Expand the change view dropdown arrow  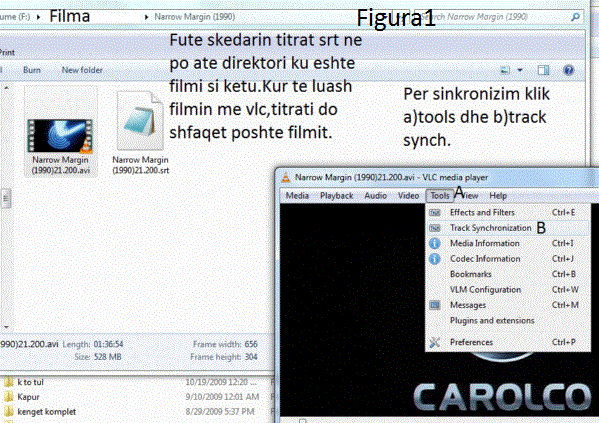[520, 70]
